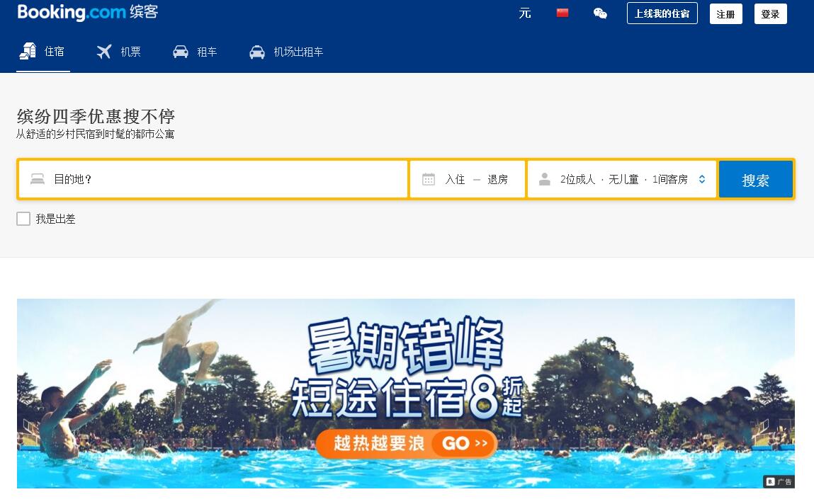Click the up-down arrows in guests selector
This screenshot has width=814, height=504.
coord(702,179)
